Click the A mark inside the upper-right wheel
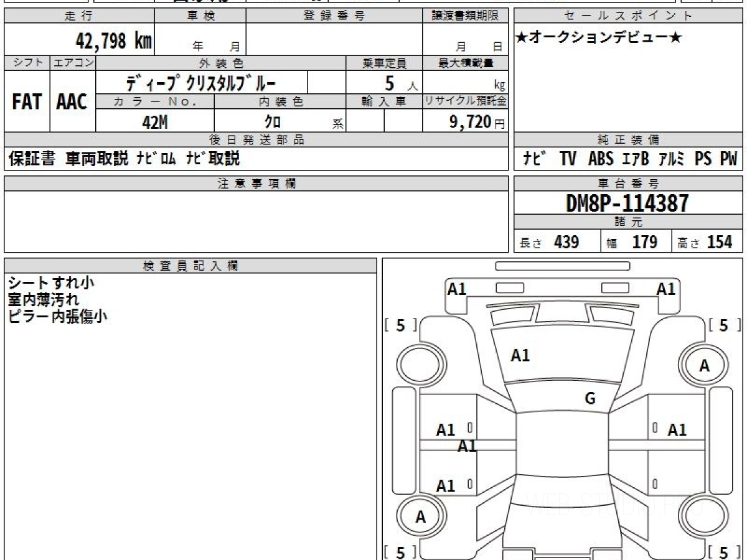The image size is (747, 560). pyautogui.click(x=704, y=366)
